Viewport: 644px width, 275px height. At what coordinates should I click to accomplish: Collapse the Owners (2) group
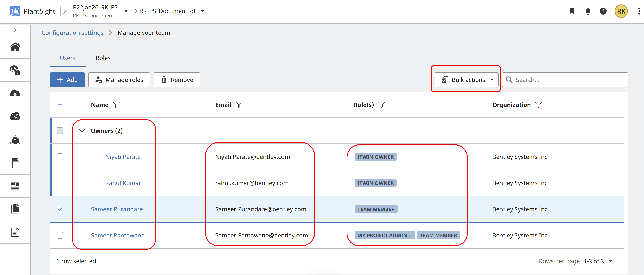82,131
